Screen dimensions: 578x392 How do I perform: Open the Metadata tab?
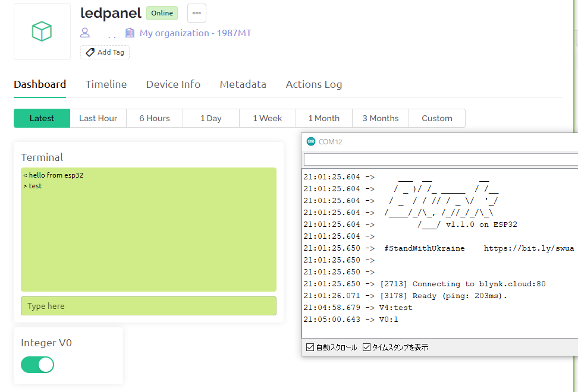click(243, 84)
